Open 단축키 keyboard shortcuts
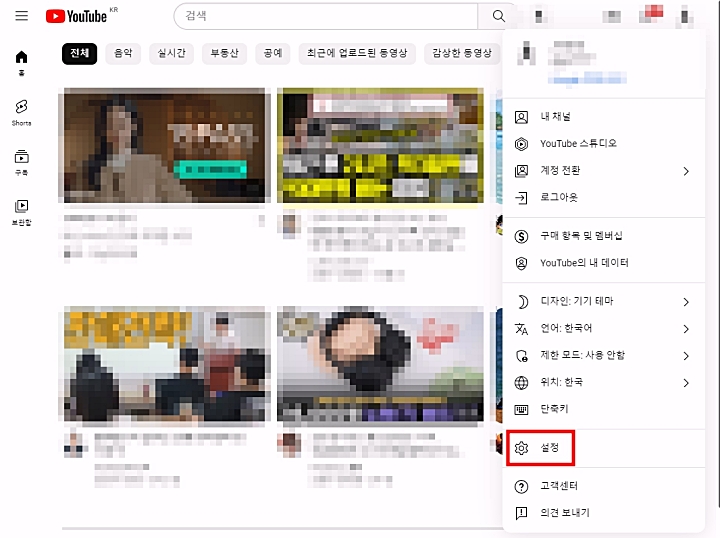 point(604,409)
